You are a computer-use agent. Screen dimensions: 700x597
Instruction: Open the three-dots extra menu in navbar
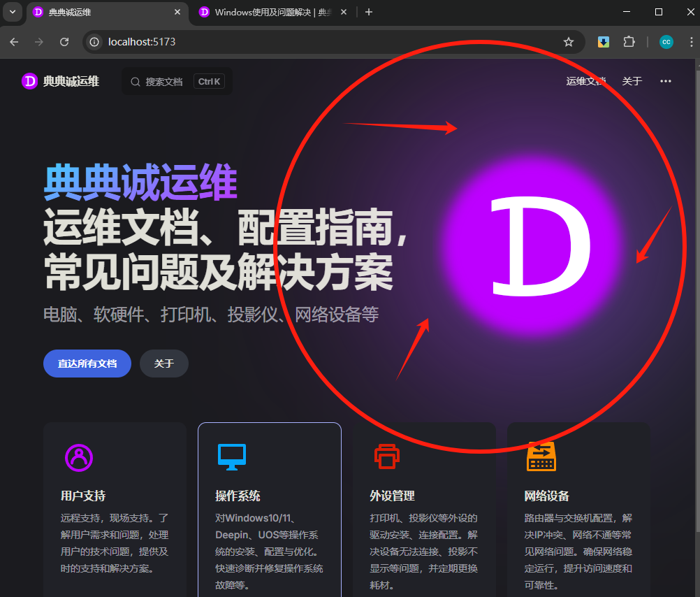click(666, 81)
